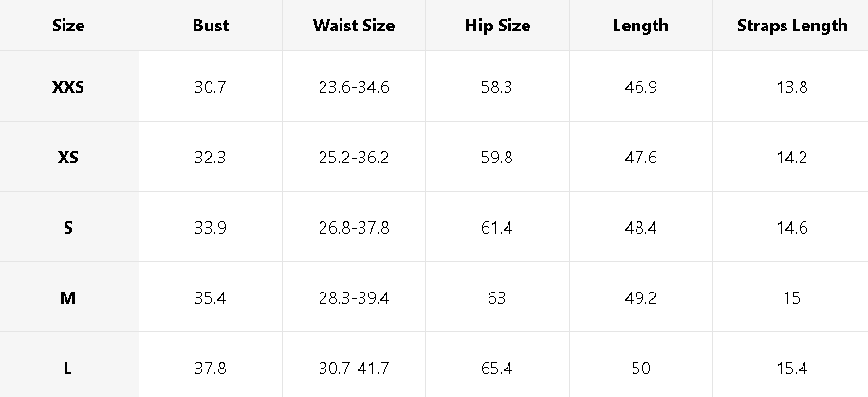The image size is (868, 397).
Task: Select the Hip Size column header
Action: pyautogui.click(x=497, y=26)
